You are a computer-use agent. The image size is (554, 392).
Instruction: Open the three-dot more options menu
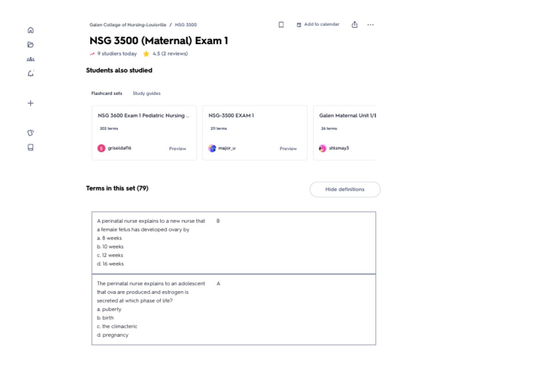coord(370,25)
